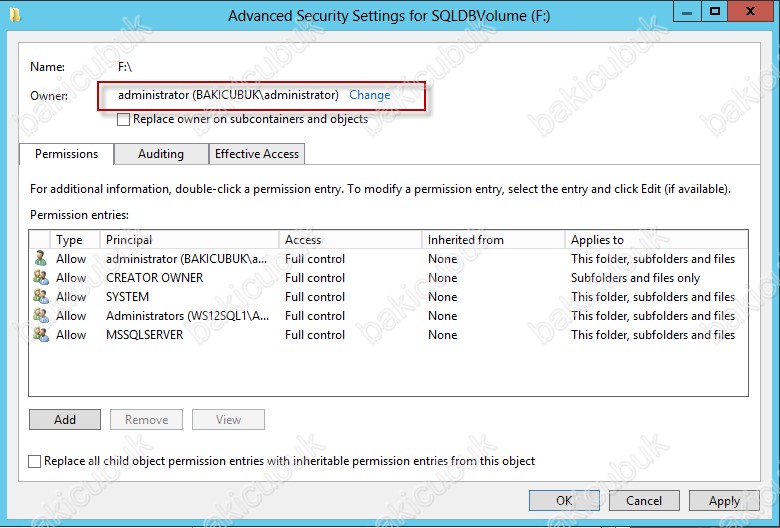Click the Cancel button
The image size is (780, 528).
click(644, 501)
